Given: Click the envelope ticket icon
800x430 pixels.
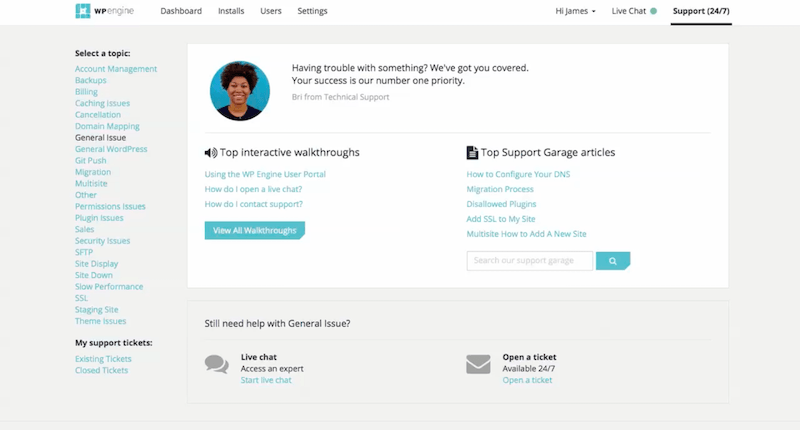Looking at the screenshot, I should (x=478, y=364).
